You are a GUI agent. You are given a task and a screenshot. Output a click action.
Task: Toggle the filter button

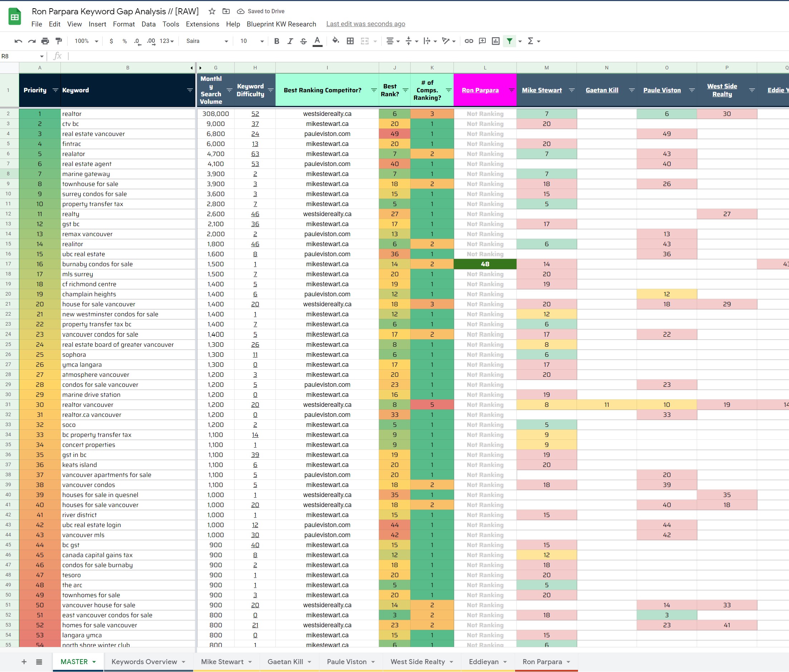[x=509, y=41]
